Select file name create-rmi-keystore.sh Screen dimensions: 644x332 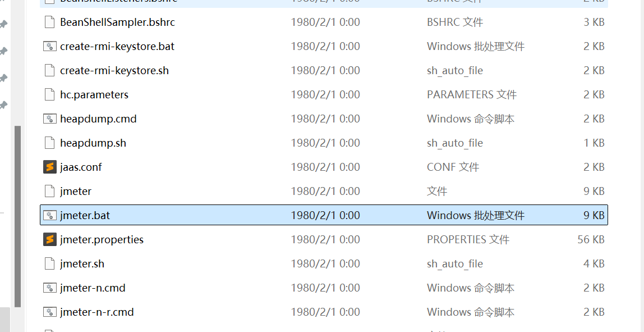point(114,70)
